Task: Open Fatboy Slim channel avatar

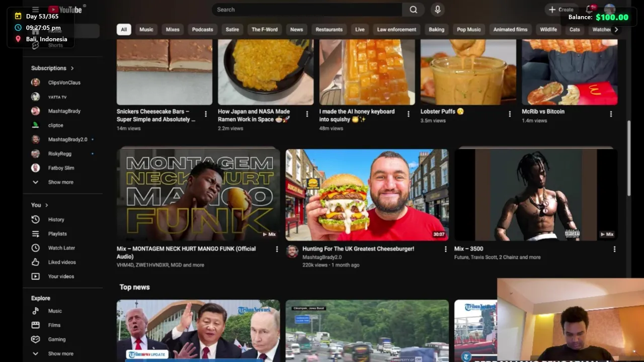Action: pyautogui.click(x=35, y=168)
